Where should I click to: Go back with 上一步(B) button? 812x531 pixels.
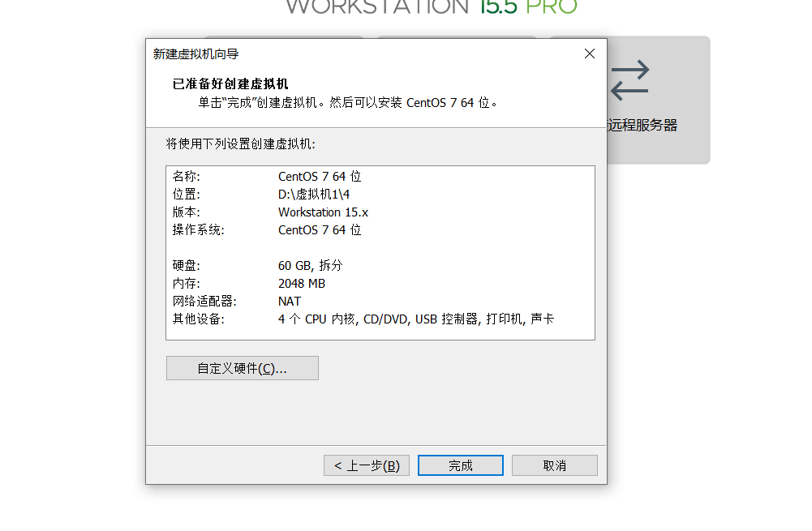point(367,465)
